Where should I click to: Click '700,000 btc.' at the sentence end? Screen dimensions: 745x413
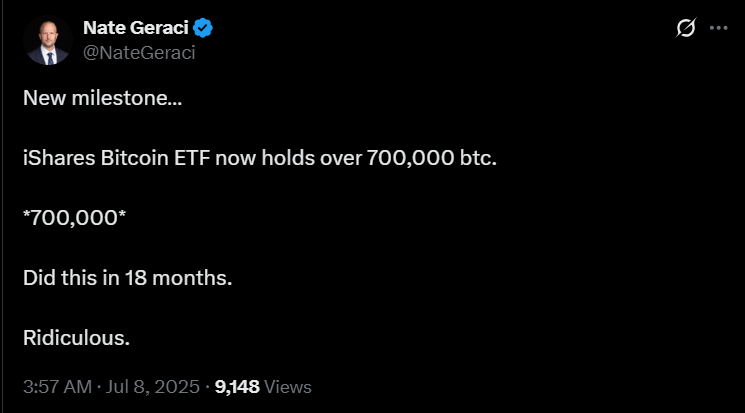[431, 158]
